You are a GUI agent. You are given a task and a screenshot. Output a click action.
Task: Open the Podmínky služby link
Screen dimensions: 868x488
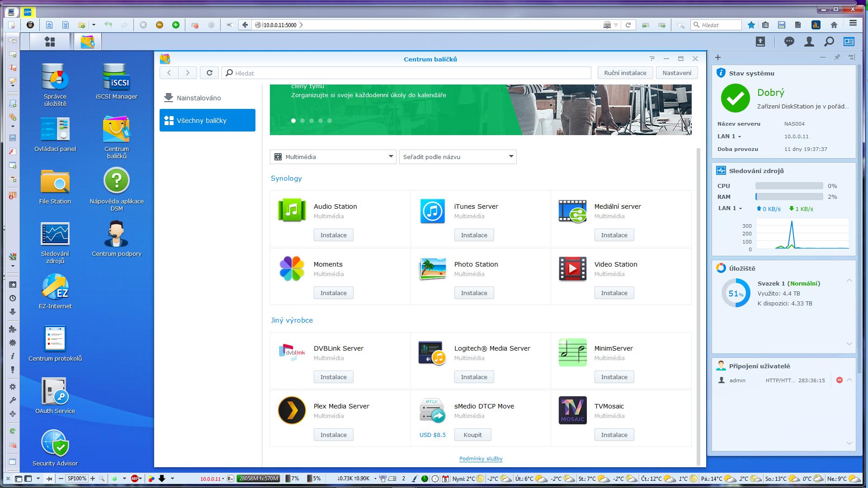point(481,459)
